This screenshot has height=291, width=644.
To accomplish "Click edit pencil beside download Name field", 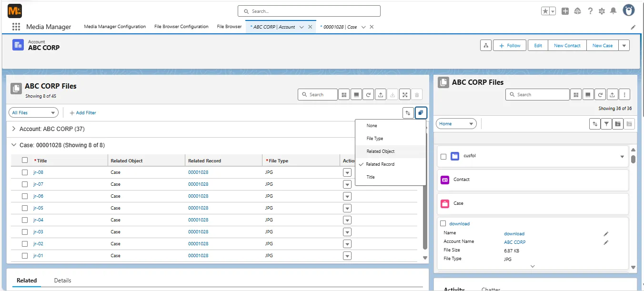I will click(606, 234).
